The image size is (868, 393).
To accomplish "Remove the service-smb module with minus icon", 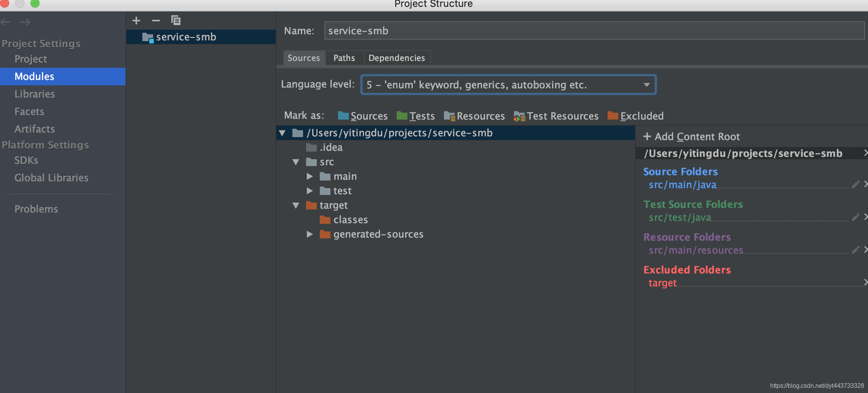I will pyautogui.click(x=156, y=20).
